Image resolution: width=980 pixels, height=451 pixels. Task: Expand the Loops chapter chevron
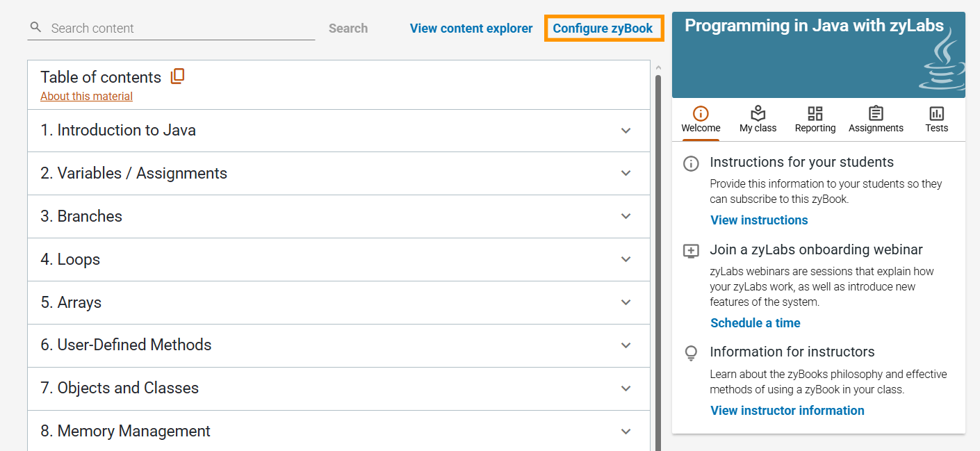626,260
